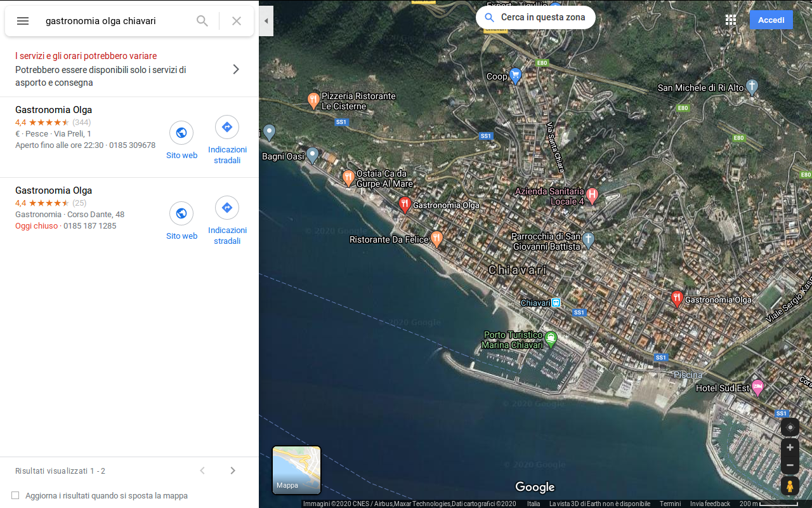Click Azienda Sanitaria Locale 4 hospital pin

(x=592, y=196)
